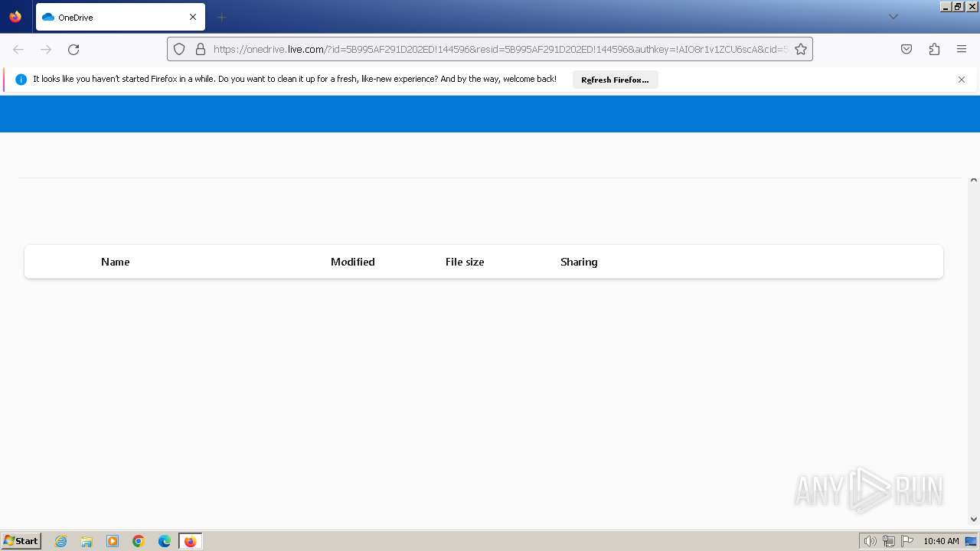The height and width of the screenshot is (551, 980).
Task: Dismiss the Firefox refresh notification
Action: pyautogui.click(x=962, y=80)
